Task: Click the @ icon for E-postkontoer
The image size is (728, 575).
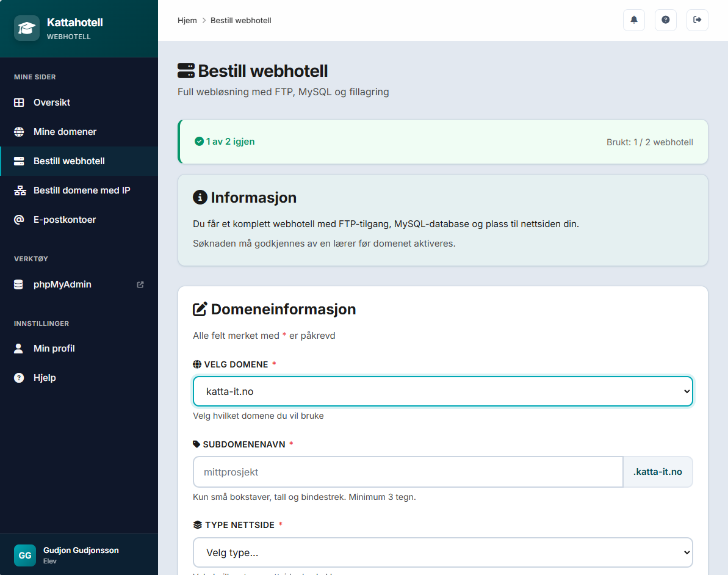Action: click(x=20, y=220)
